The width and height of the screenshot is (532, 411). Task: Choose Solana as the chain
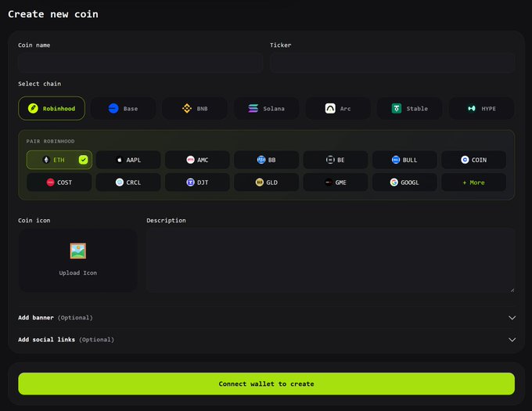(266, 108)
